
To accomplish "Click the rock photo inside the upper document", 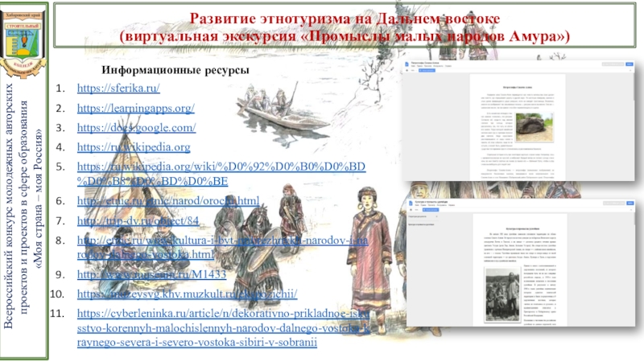I will coord(534,128).
